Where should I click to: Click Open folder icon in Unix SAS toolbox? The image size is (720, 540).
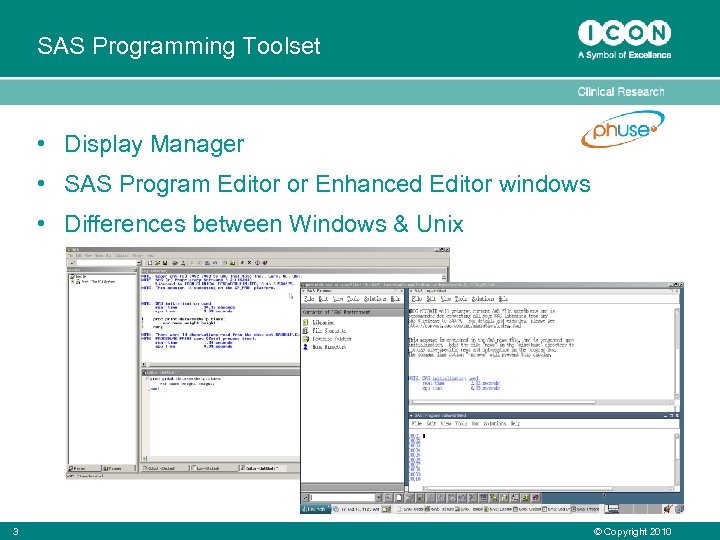coord(409,498)
